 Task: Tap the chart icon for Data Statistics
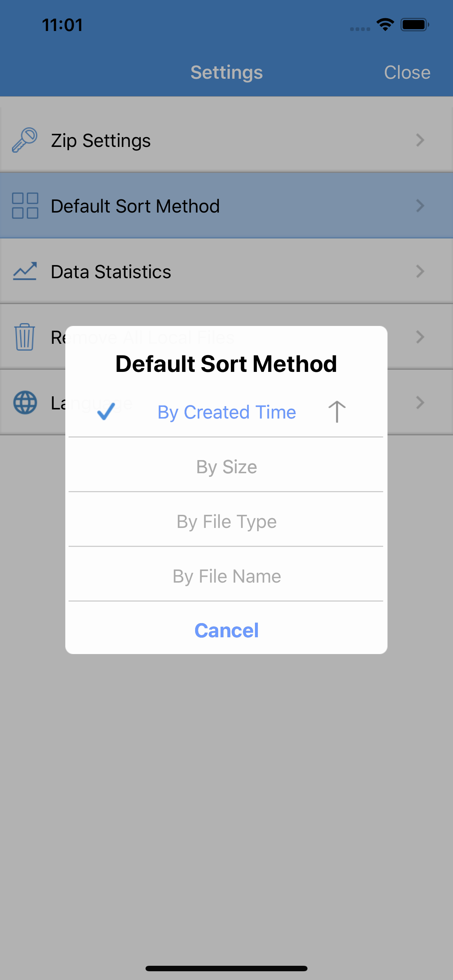[x=25, y=271]
